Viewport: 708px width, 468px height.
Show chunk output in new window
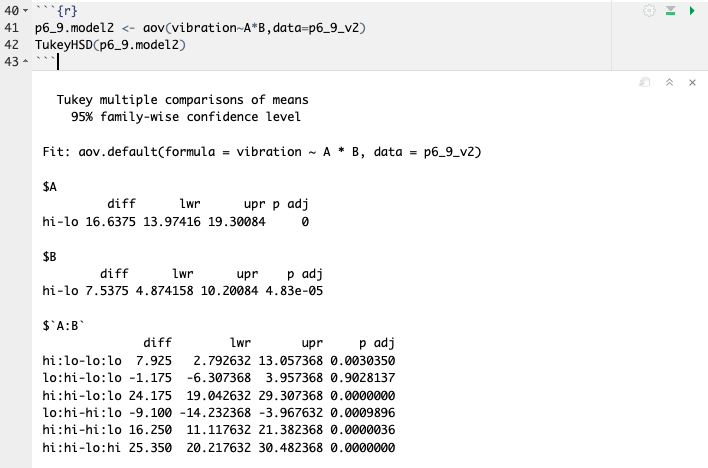[x=647, y=83]
